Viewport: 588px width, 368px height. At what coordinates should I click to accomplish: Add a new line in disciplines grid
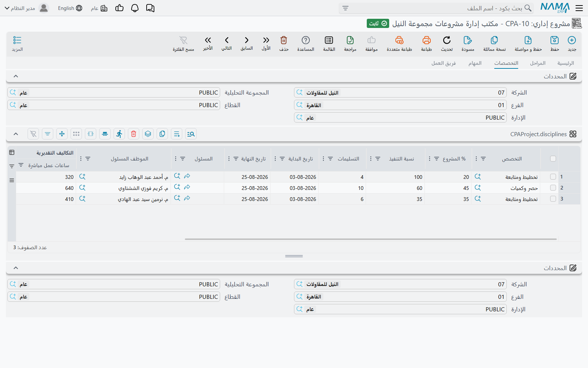177,134
